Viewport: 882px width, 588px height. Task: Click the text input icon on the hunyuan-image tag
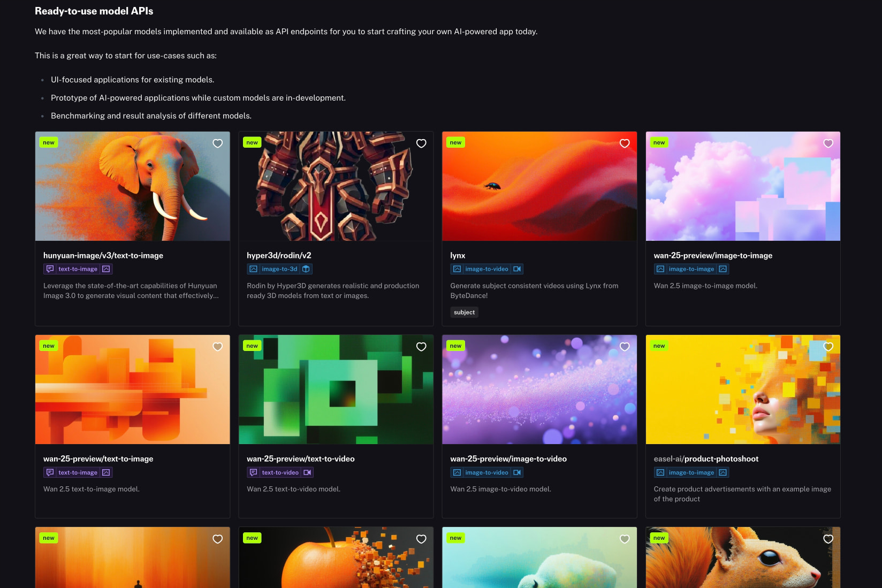click(x=50, y=269)
